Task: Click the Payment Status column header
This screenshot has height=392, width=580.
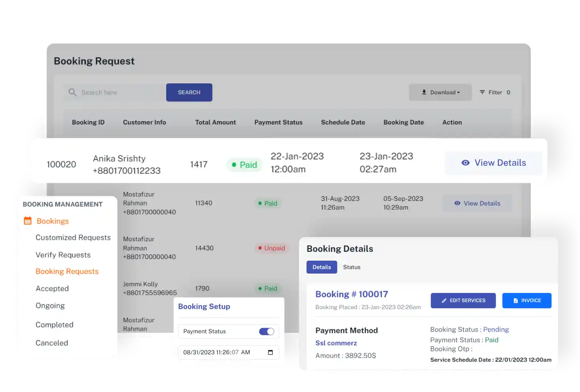Action: [279, 122]
